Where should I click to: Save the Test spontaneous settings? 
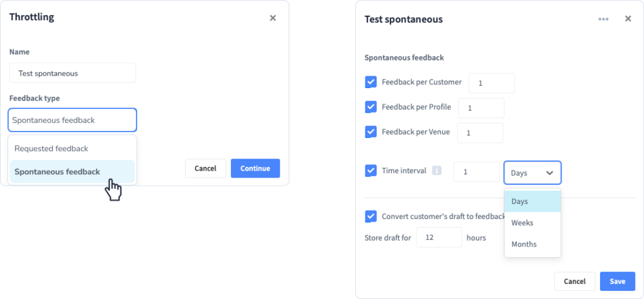coord(618,281)
